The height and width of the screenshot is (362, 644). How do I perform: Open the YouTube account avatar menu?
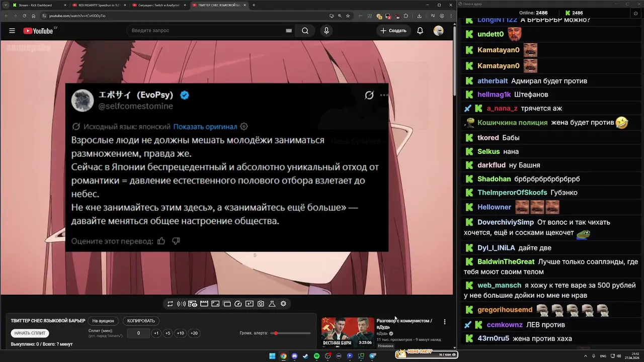[x=438, y=31]
